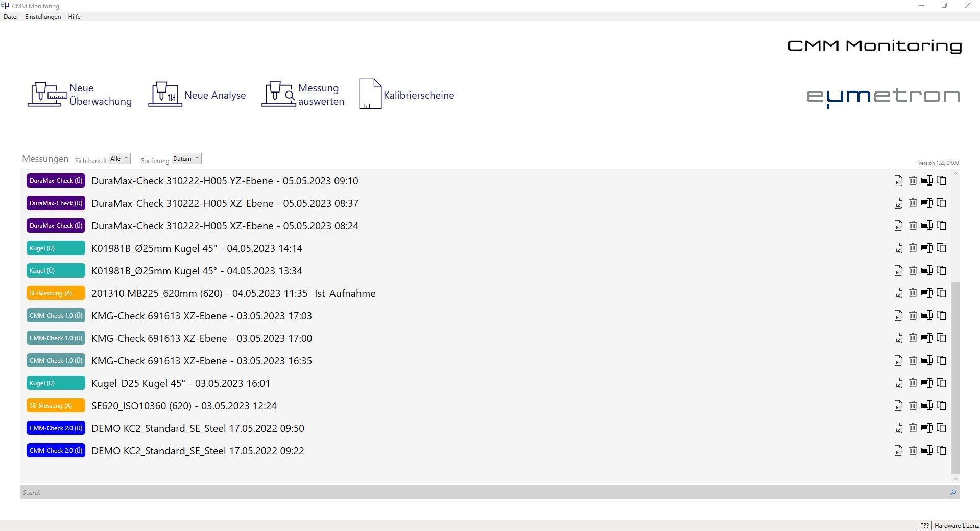Open the Datei menu
This screenshot has width=980, height=531.
pyautogui.click(x=11, y=17)
